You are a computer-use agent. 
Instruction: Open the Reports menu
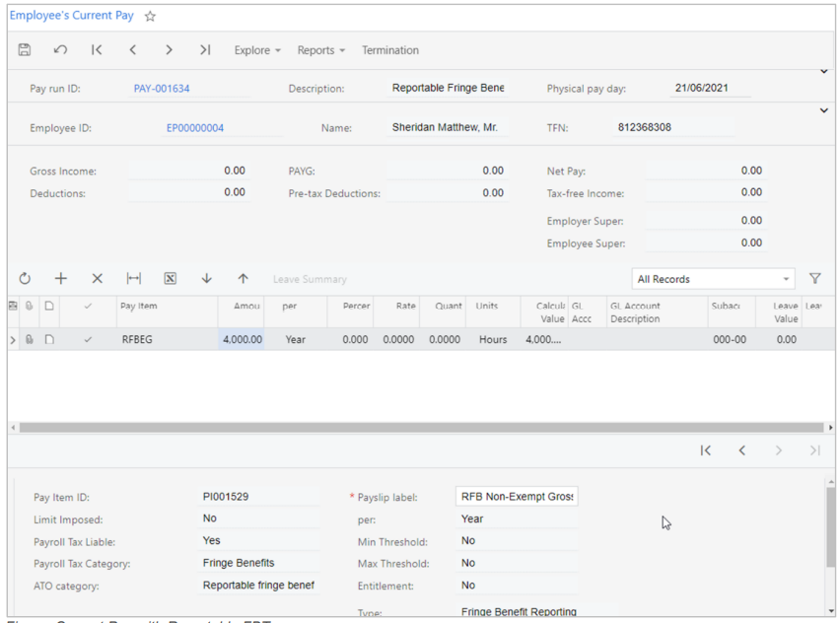pos(320,50)
